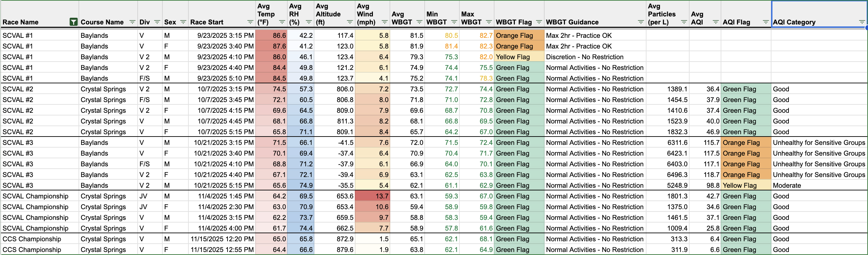Click the Div column filter icon
Viewport: 868px width, 255px height.
(157, 22)
